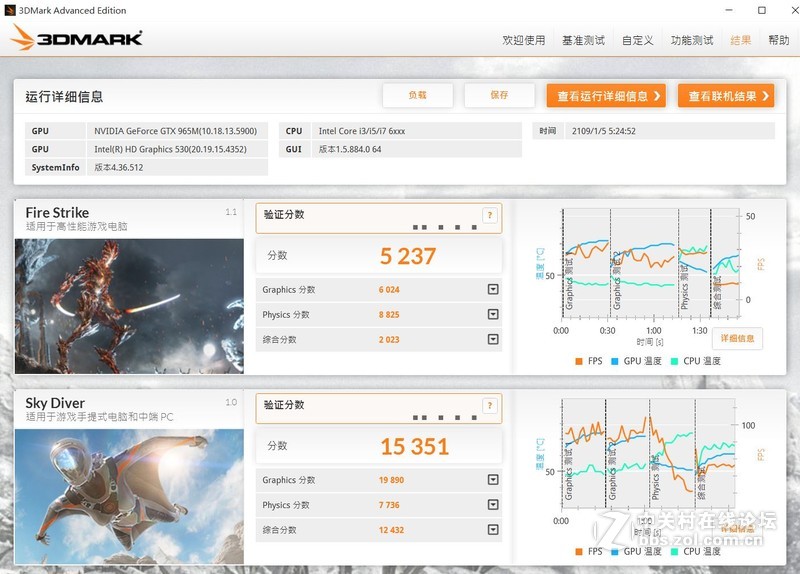800x574 pixels.
Task: Click 详细信息 button under Fire Strike chart
Action: 737,338
